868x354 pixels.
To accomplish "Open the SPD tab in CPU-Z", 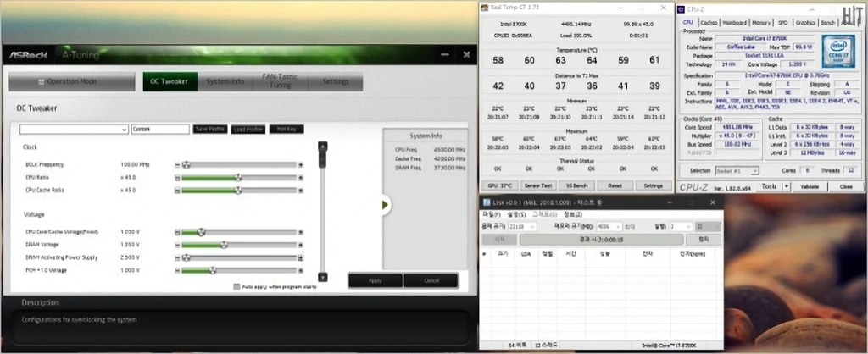I will click(782, 23).
